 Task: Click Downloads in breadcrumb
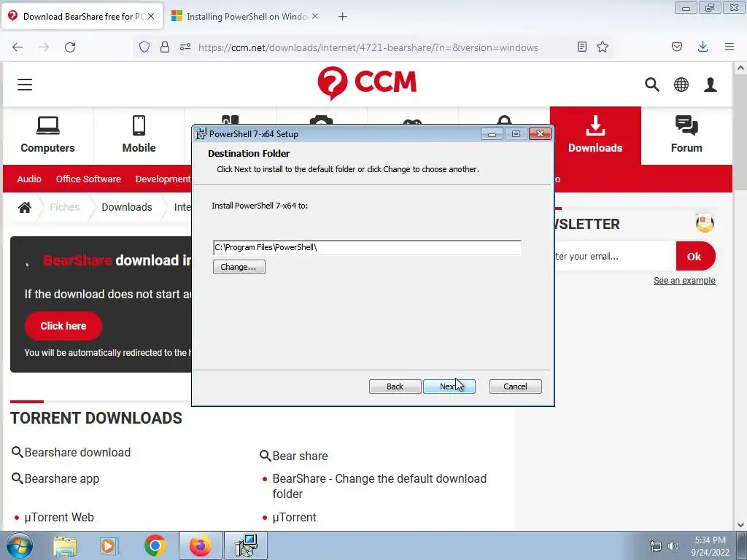127,207
